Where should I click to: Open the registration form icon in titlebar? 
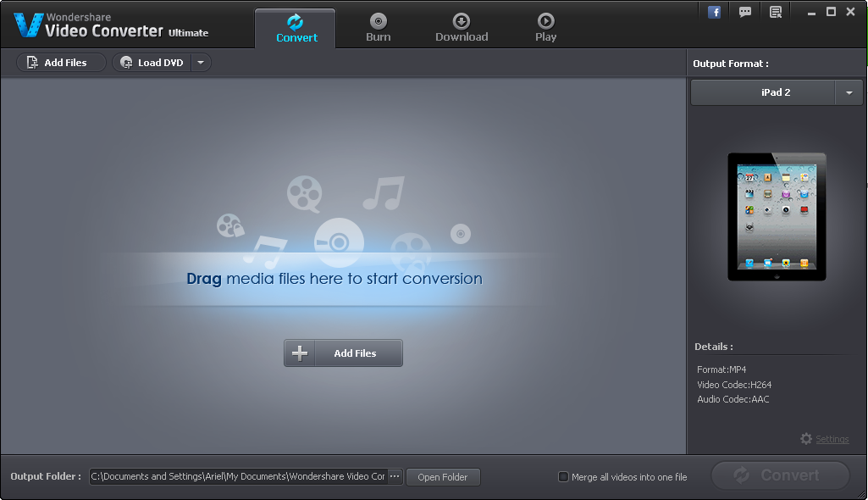pyautogui.click(x=775, y=10)
